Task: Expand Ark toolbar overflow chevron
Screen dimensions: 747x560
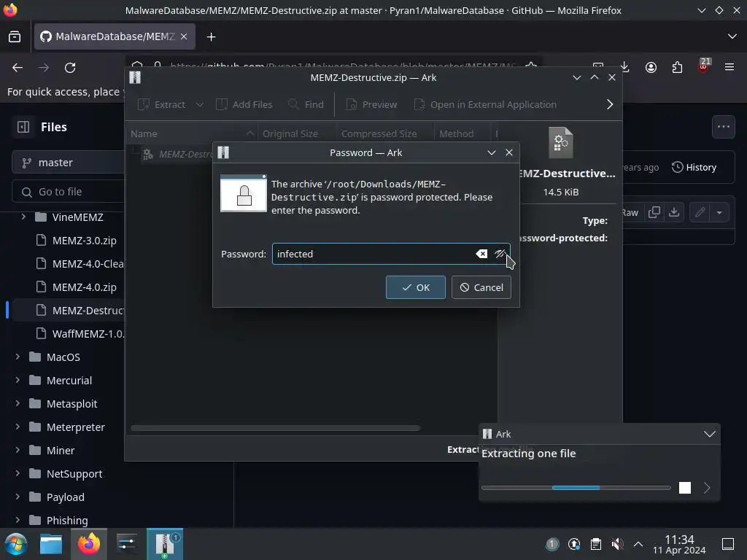Action: click(x=609, y=104)
